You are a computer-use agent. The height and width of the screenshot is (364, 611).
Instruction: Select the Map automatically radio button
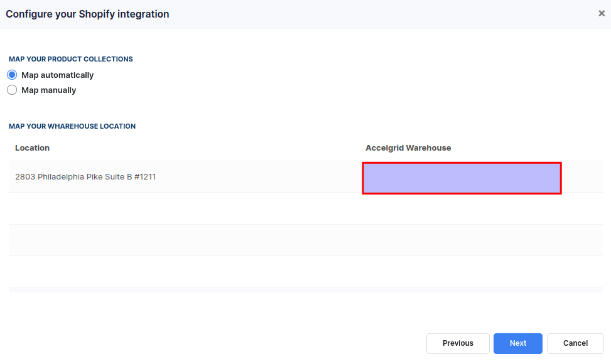[x=12, y=75]
